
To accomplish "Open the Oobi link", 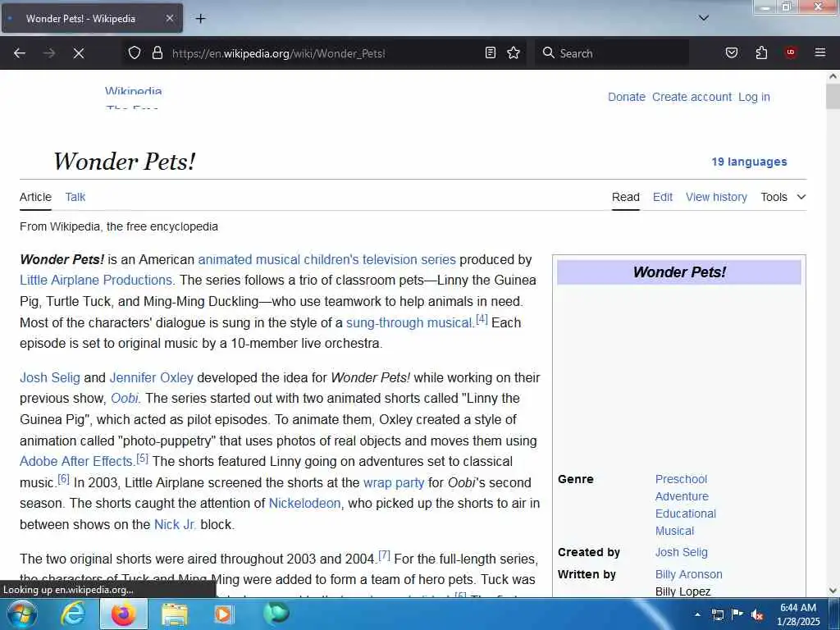I will (x=125, y=399).
